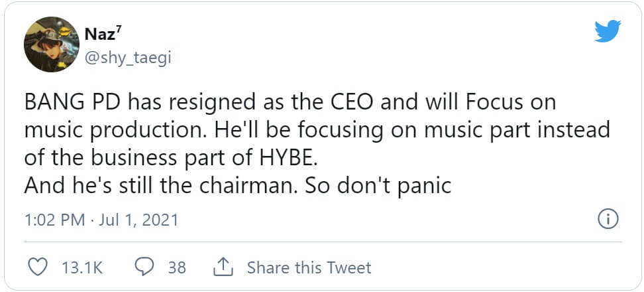644x292 pixels.
Task: Click the 13.1K likes count
Action: pyautogui.click(x=81, y=268)
